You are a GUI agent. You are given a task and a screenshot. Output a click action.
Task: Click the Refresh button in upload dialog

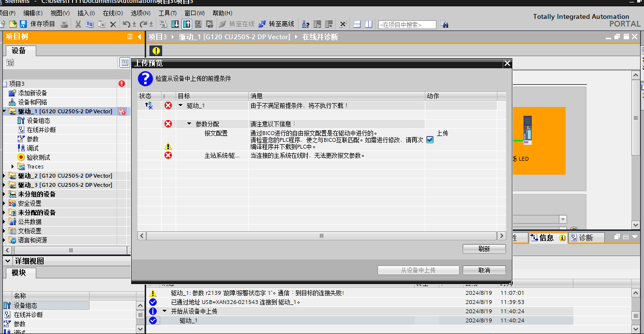coord(484,249)
